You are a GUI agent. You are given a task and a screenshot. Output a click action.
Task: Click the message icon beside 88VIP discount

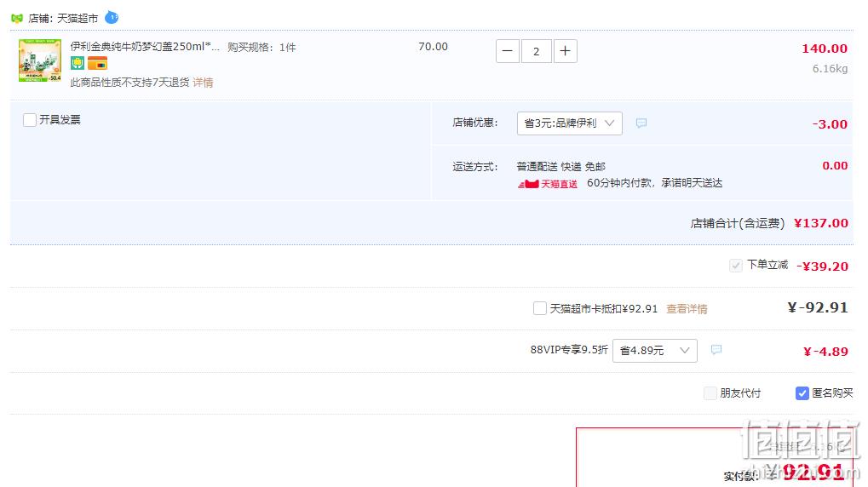pyautogui.click(x=716, y=350)
